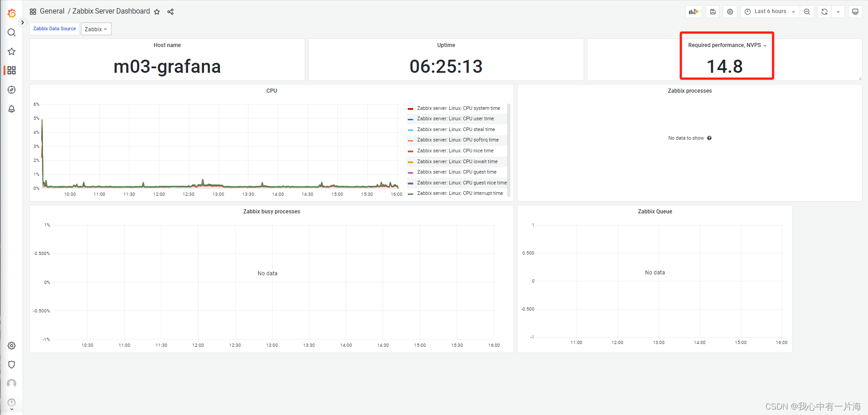This screenshot has width=868, height=415.
Task: Click the General folder breadcrumb
Action: coord(52,11)
